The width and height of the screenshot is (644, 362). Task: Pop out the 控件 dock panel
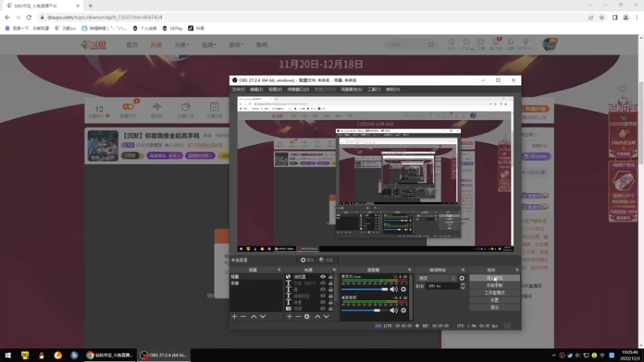[517, 270]
